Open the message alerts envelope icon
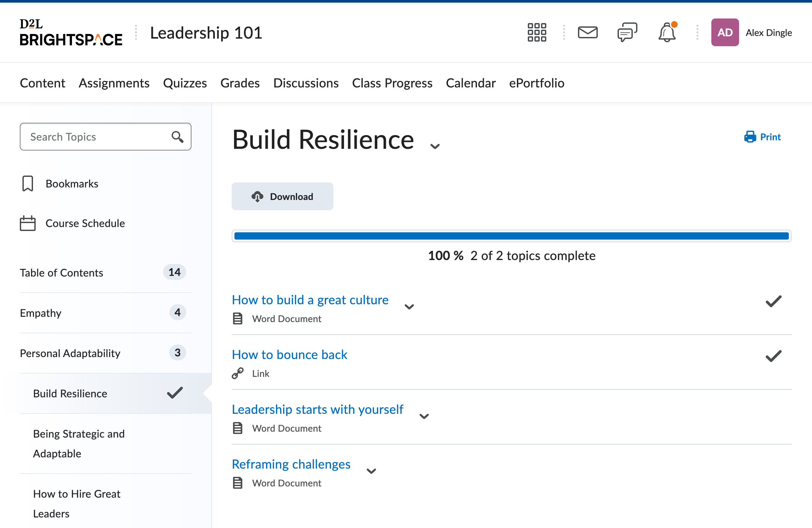 coord(588,32)
